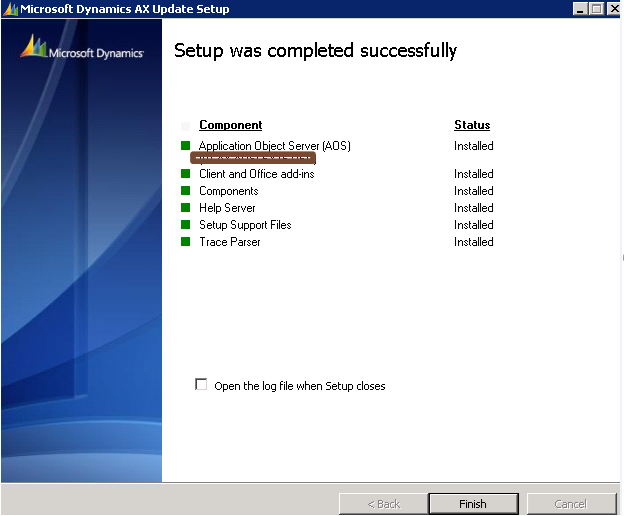Select Application Object Server (AOS) text
The width and height of the screenshot is (624, 516).
pos(275,146)
